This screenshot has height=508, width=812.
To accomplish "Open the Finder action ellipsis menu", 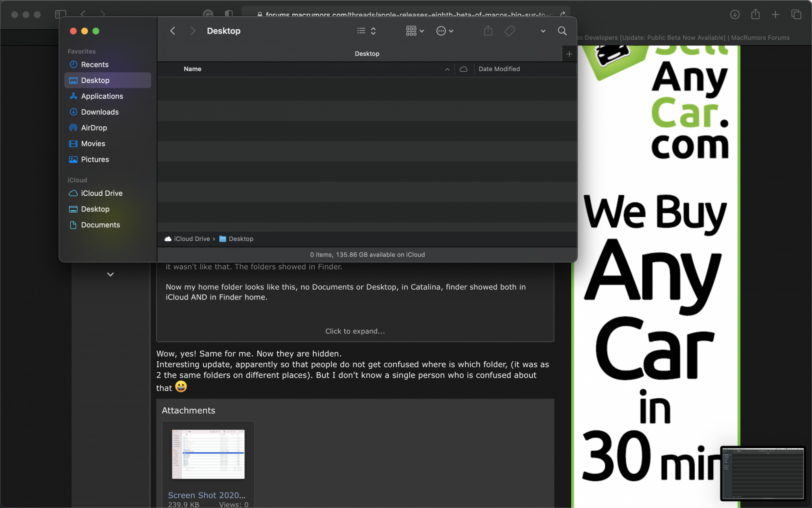I will tap(445, 31).
